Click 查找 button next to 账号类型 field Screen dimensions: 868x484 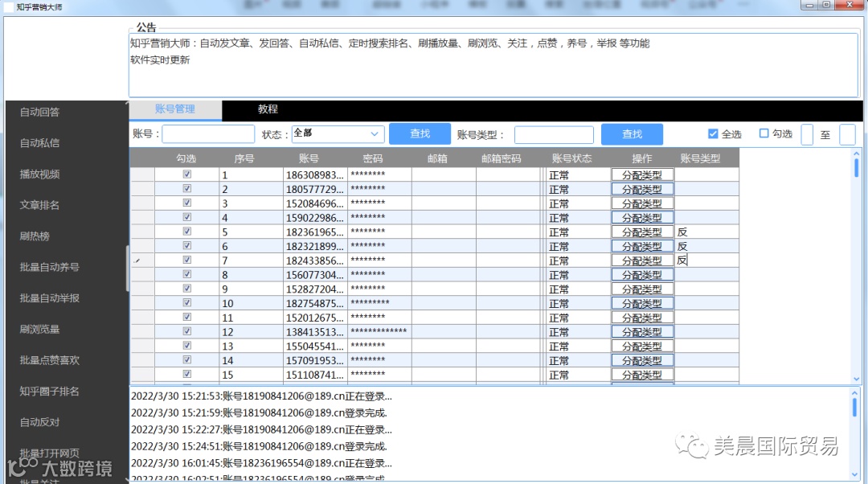tap(633, 134)
